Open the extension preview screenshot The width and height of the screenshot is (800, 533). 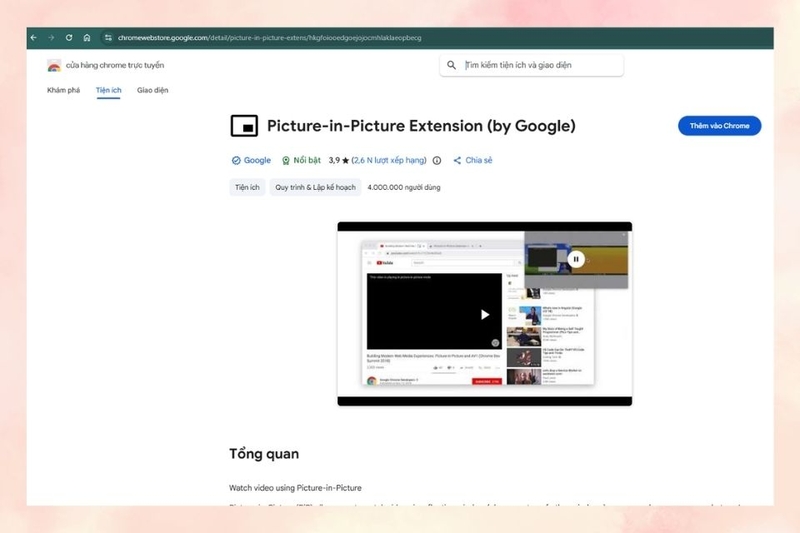(485, 314)
